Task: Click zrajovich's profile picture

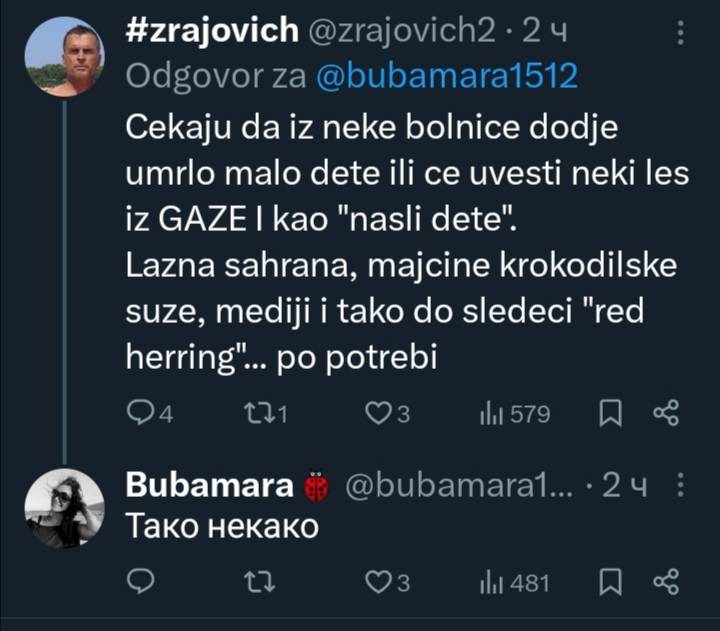Action: click(65, 57)
